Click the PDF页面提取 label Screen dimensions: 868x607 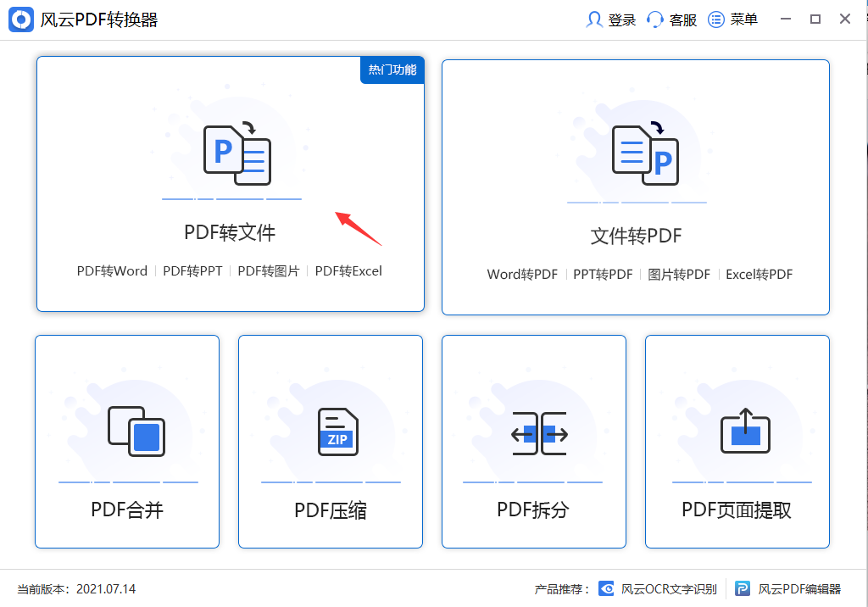(737, 510)
